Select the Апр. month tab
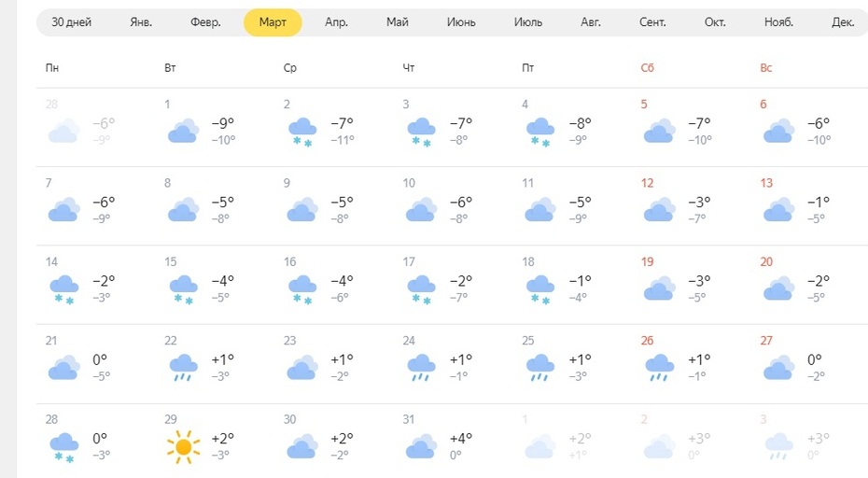Screen dimensions: 868x478 point(336,22)
